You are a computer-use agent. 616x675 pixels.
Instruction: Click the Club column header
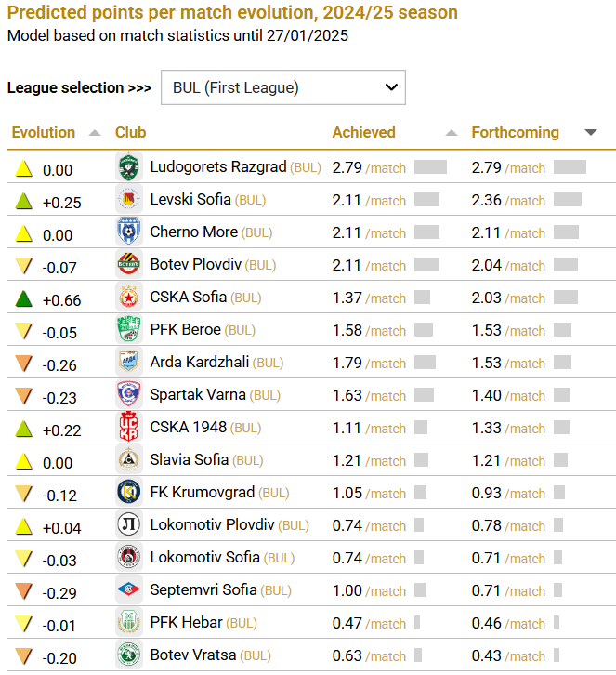[131, 132]
